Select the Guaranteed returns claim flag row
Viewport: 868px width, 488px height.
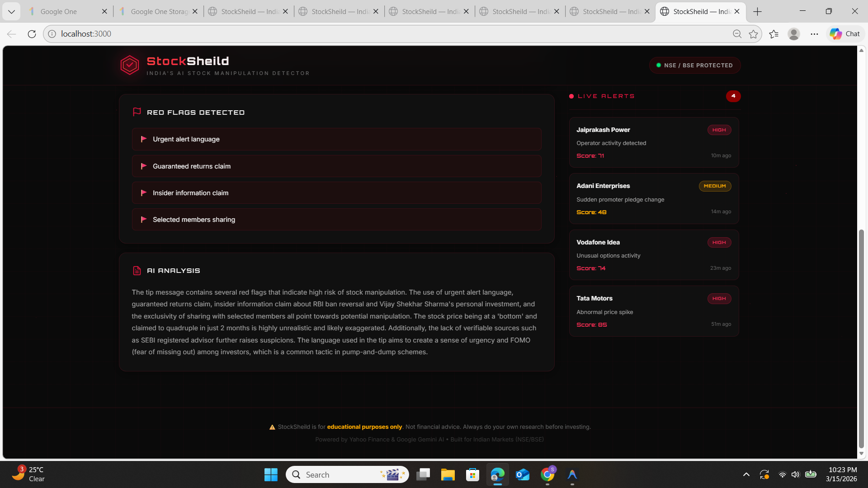pos(336,166)
